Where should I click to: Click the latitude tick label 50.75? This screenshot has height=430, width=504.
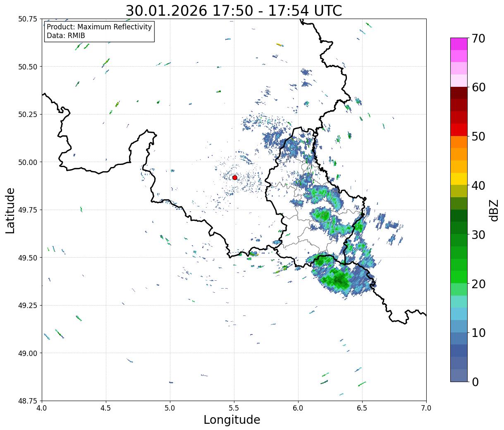click(x=28, y=19)
